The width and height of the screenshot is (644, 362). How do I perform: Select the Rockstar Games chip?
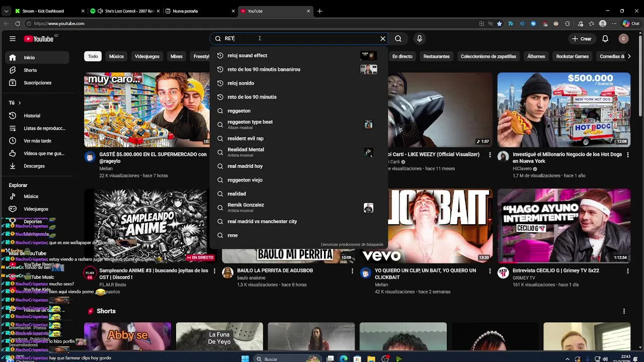click(x=572, y=56)
